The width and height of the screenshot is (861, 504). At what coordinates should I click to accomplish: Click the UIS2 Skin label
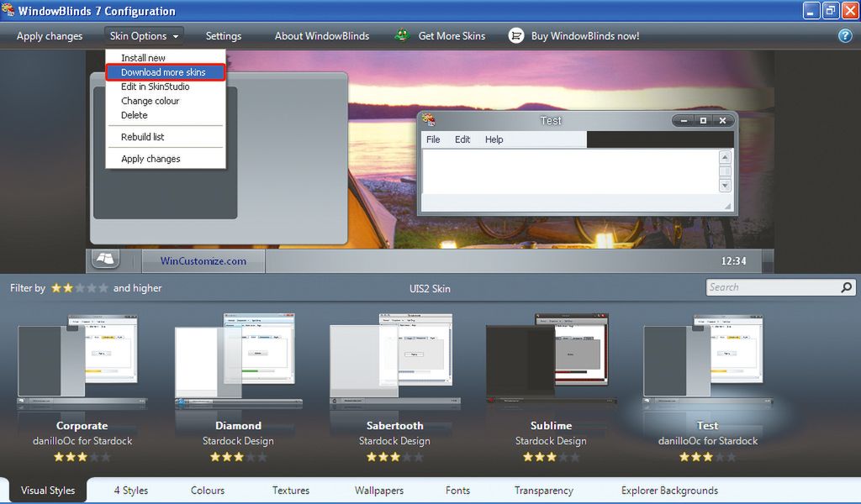(x=430, y=288)
